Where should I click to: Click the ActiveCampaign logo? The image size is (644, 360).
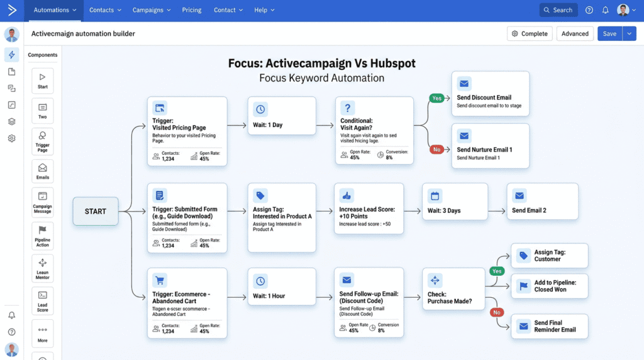click(12, 10)
